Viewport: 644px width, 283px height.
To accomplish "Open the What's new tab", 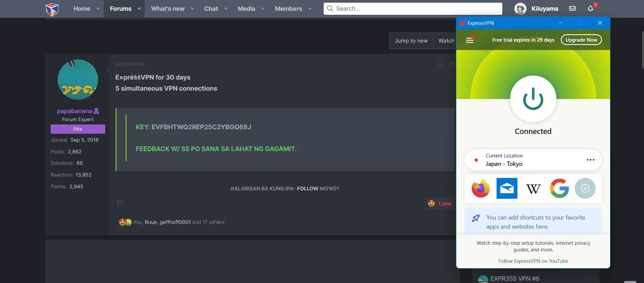I will 168,9.
